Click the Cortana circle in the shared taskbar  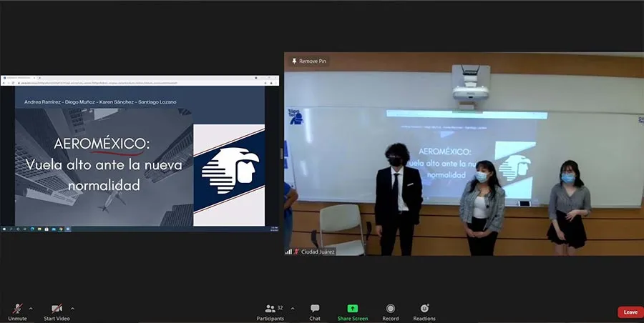[x=18, y=229]
